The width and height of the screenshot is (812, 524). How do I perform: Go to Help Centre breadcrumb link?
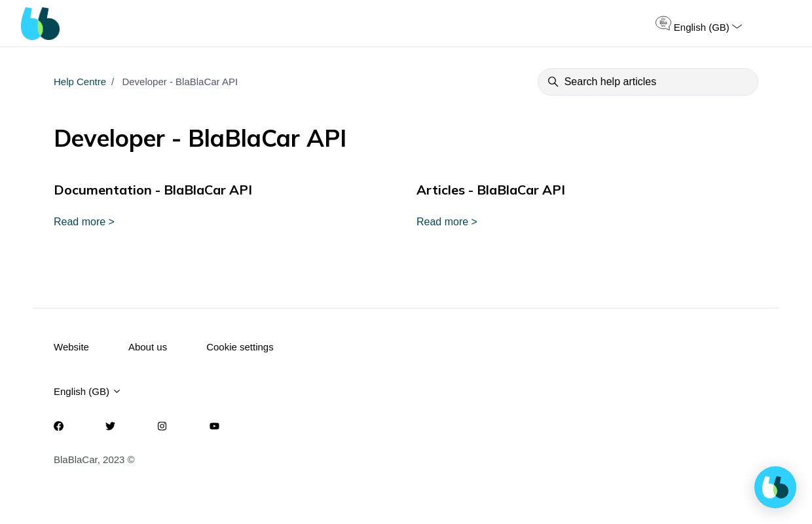(80, 82)
